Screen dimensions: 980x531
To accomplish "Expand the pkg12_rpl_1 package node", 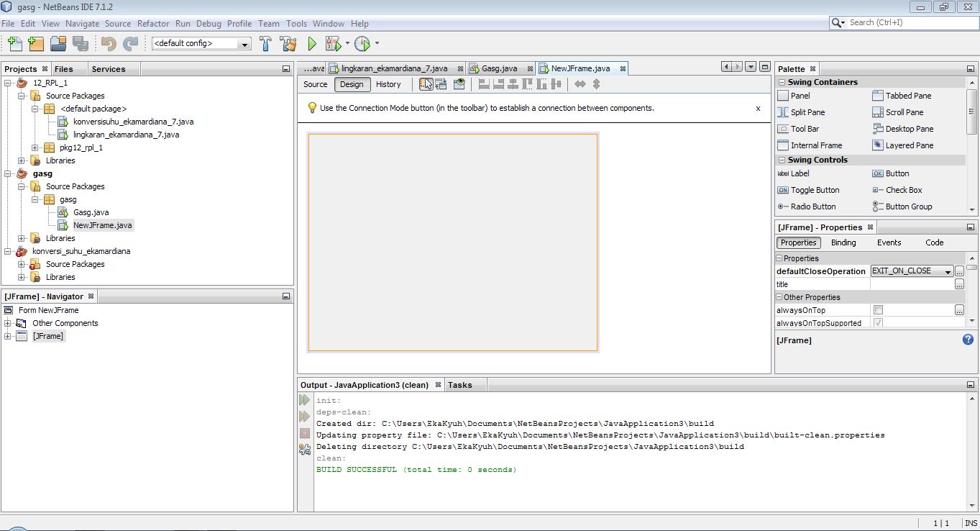I will click(35, 147).
